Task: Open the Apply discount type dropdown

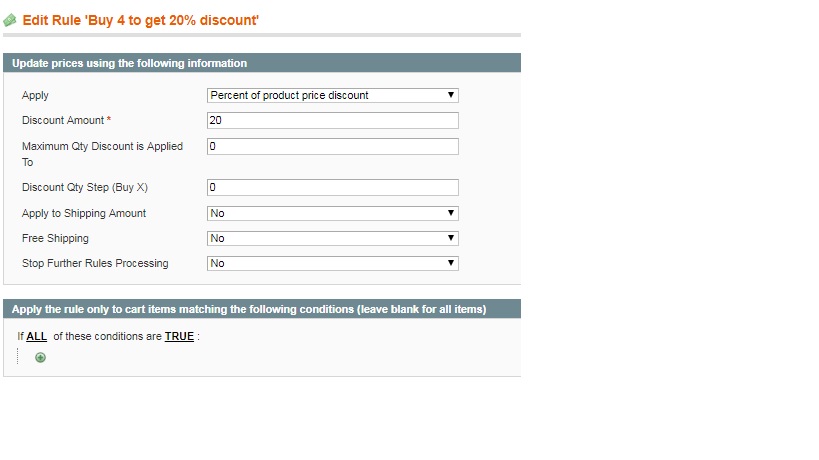Action: (333, 96)
